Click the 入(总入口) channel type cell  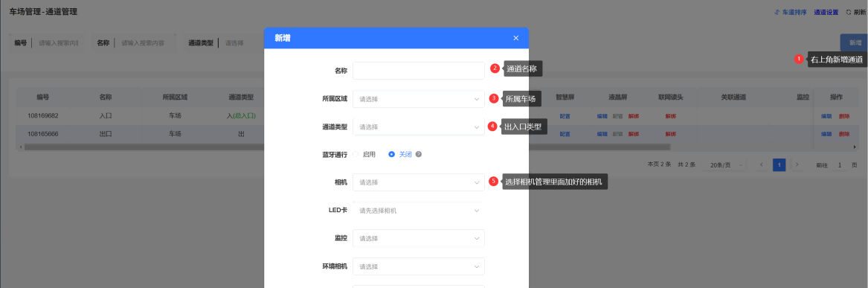tap(241, 116)
